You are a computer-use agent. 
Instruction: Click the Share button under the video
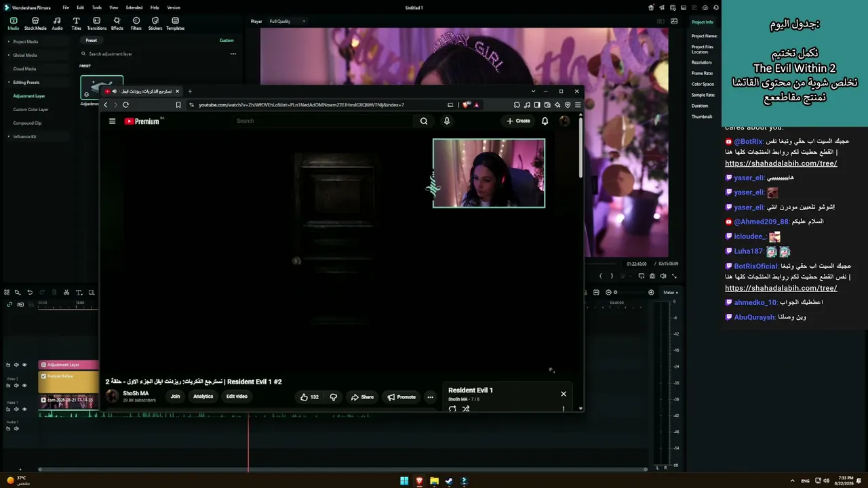[362, 397]
